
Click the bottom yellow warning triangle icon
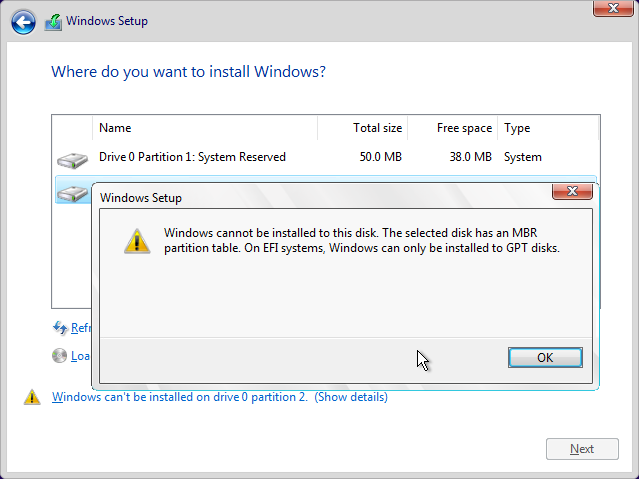click(x=32, y=397)
